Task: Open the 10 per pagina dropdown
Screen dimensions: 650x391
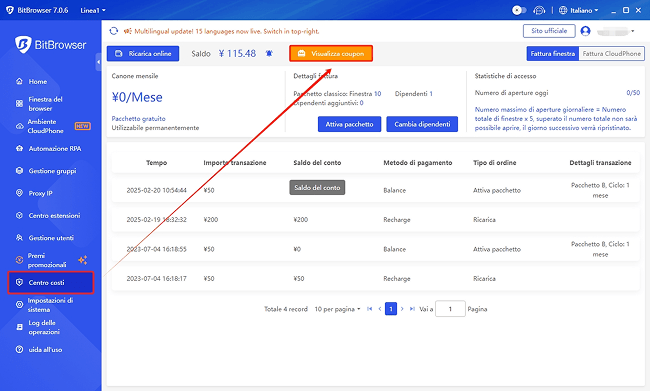Action: coord(337,309)
